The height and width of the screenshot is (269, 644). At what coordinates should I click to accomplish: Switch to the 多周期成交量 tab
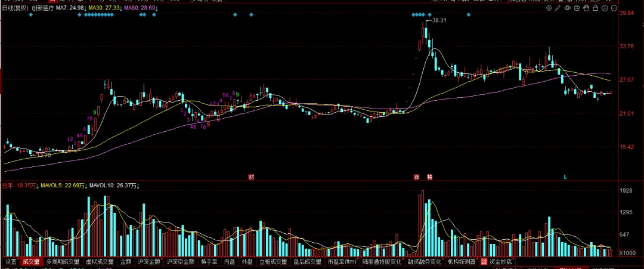63,262
